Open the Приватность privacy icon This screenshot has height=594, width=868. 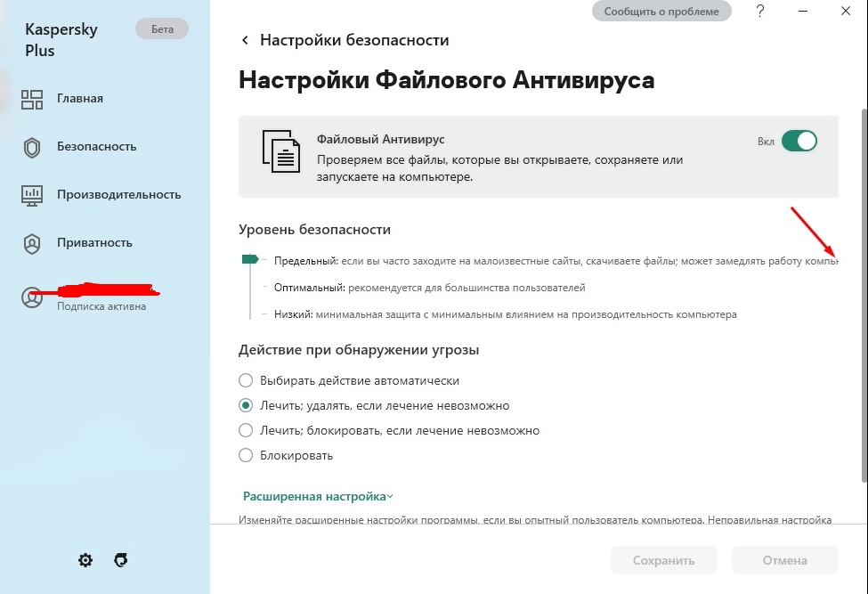pyautogui.click(x=32, y=242)
